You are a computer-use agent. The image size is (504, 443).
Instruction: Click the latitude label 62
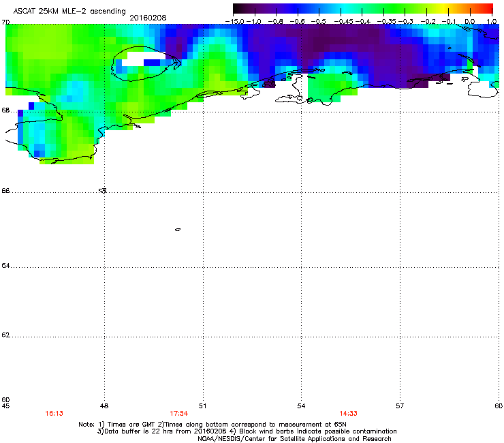[x=5, y=335]
